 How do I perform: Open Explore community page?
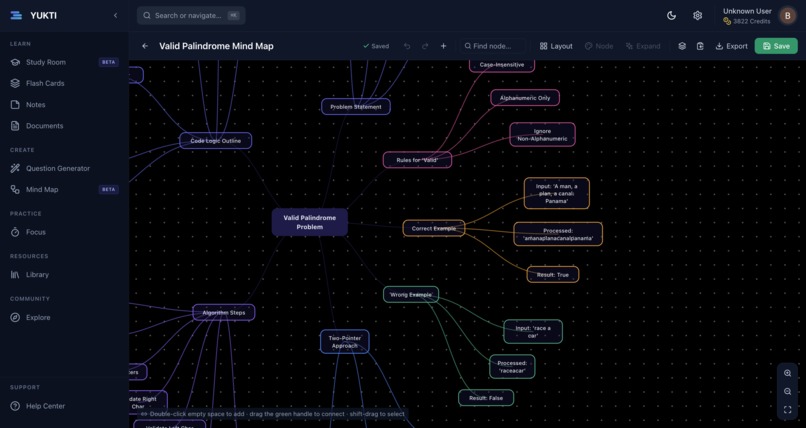tap(64, 318)
